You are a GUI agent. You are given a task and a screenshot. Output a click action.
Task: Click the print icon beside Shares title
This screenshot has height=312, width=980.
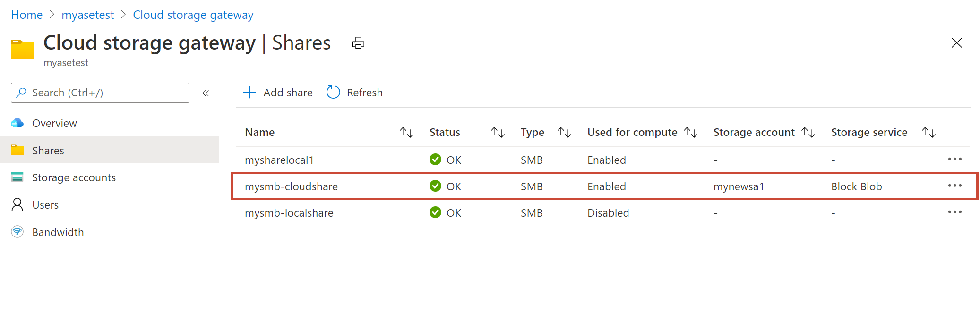[358, 43]
